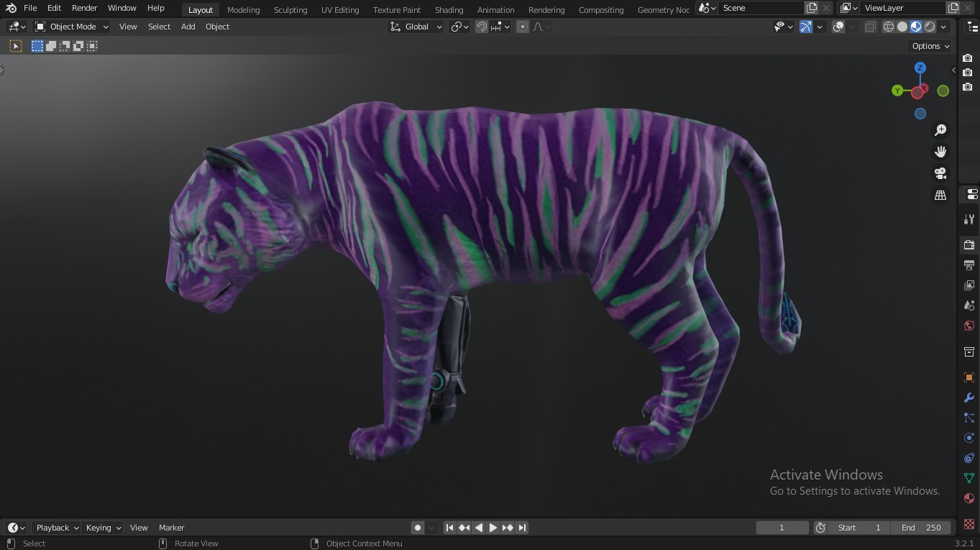Switch to solid viewport shading

click(902, 27)
